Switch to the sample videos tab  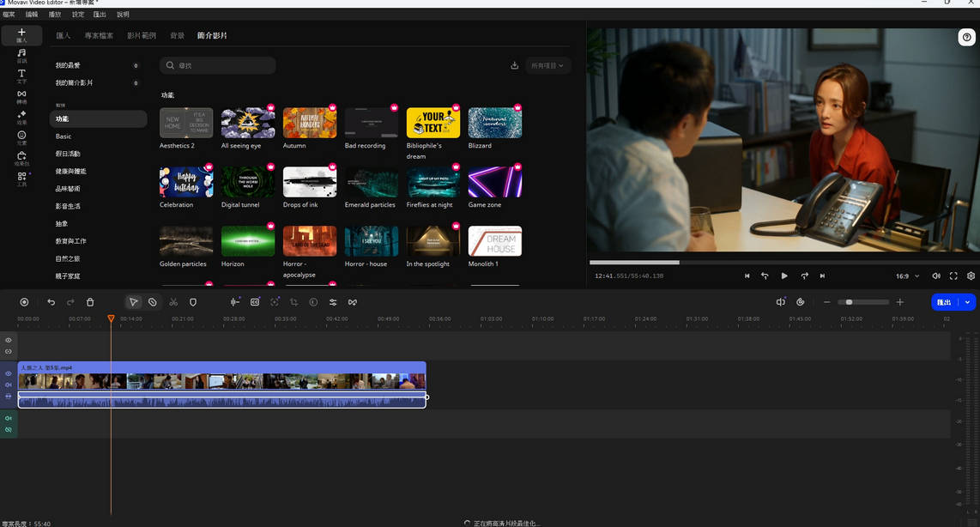[x=142, y=36]
